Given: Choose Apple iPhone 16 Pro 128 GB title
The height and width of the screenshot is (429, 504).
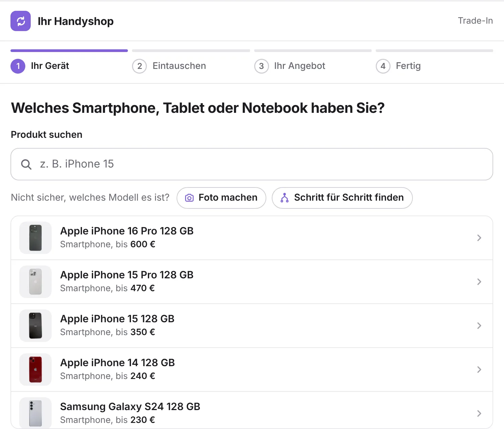Looking at the screenshot, I should tap(127, 231).
